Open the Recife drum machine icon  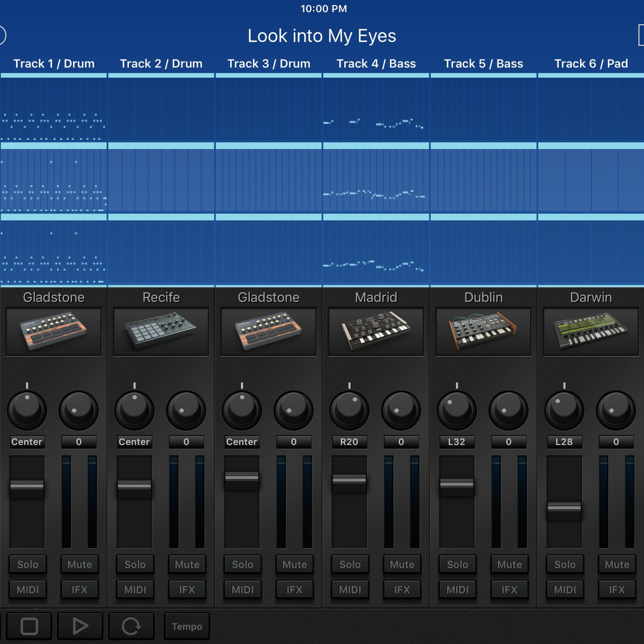pyautogui.click(x=161, y=331)
